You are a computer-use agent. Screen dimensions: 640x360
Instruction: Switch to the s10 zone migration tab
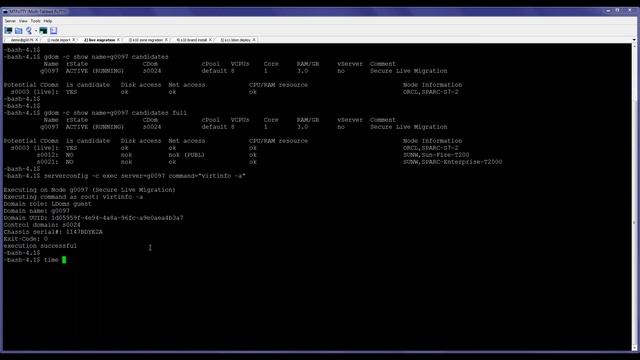point(146,40)
